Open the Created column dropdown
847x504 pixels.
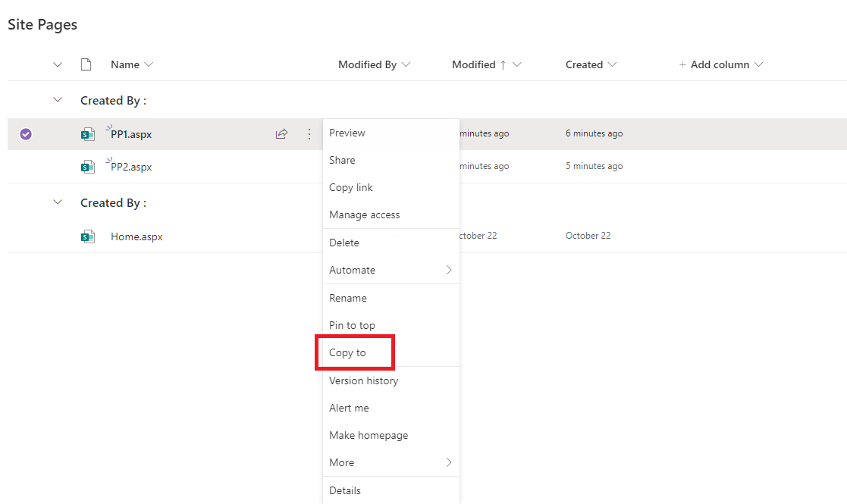click(x=612, y=64)
